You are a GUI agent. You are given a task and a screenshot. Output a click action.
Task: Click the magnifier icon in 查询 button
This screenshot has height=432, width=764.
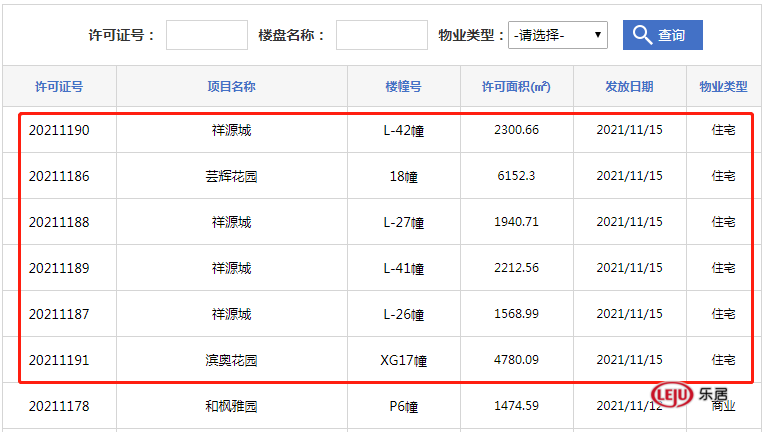[642, 35]
